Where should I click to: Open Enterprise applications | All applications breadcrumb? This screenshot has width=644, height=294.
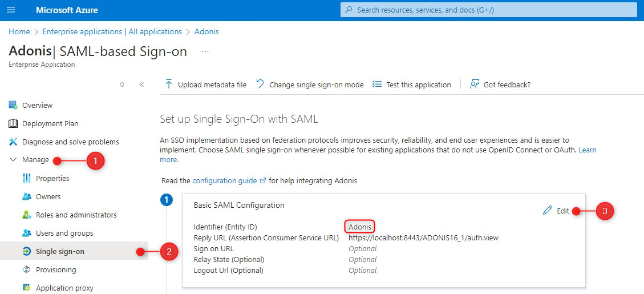tap(112, 31)
